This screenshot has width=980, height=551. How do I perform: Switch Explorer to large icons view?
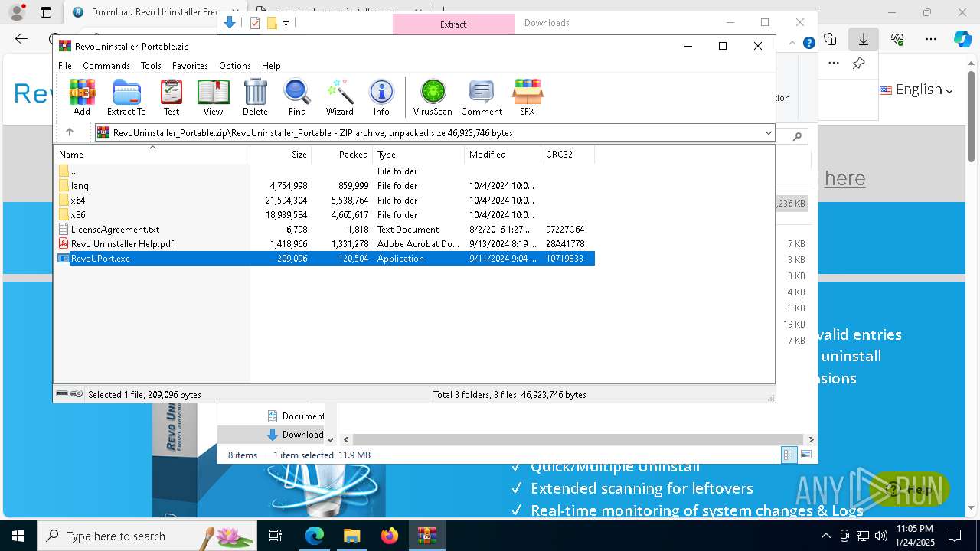pyautogui.click(x=805, y=455)
